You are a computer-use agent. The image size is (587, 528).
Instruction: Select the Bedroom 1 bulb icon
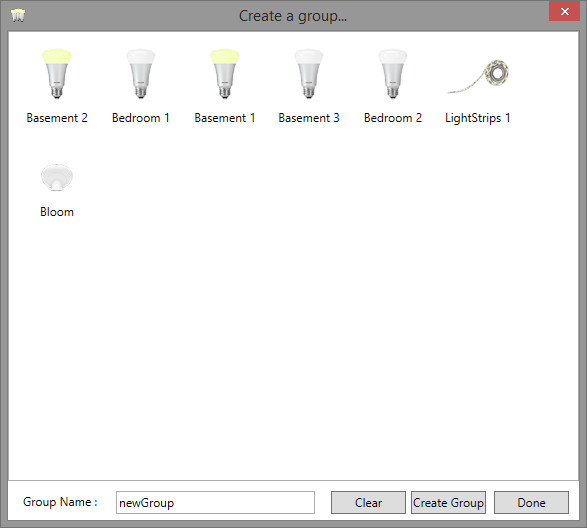141,73
